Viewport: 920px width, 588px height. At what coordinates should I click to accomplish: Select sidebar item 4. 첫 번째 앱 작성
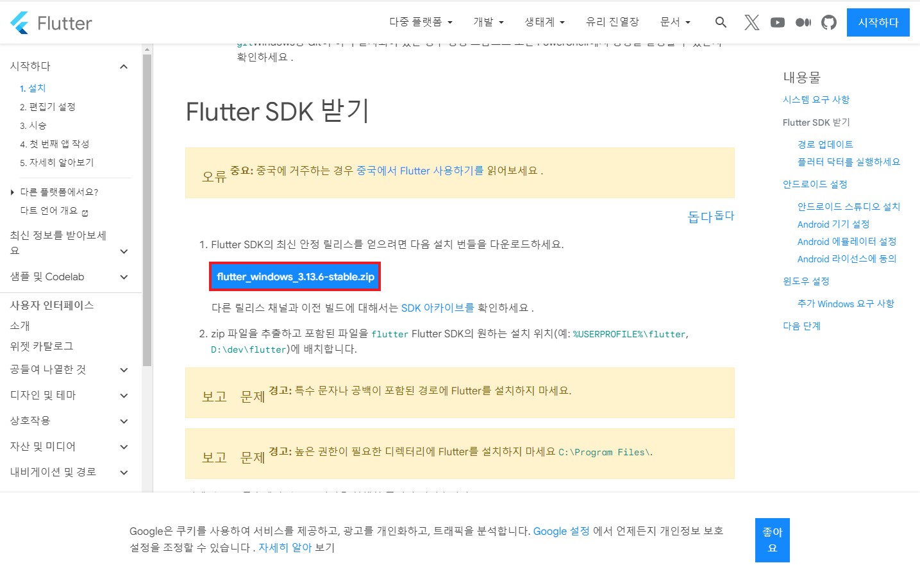(x=54, y=144)
